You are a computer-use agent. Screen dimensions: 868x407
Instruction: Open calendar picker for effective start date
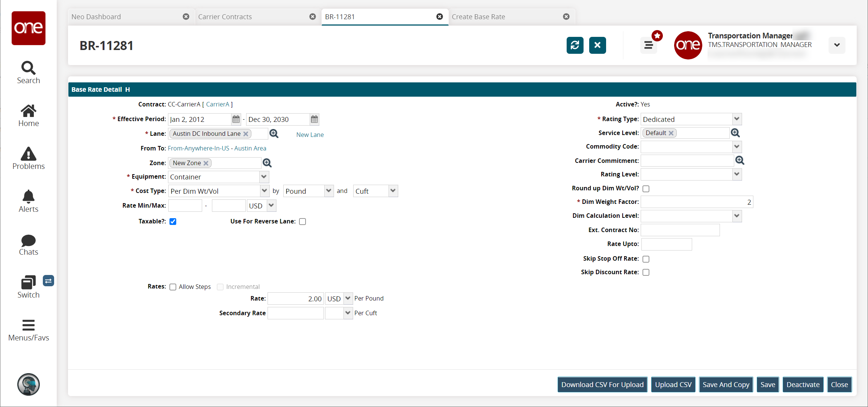point(236,119)
